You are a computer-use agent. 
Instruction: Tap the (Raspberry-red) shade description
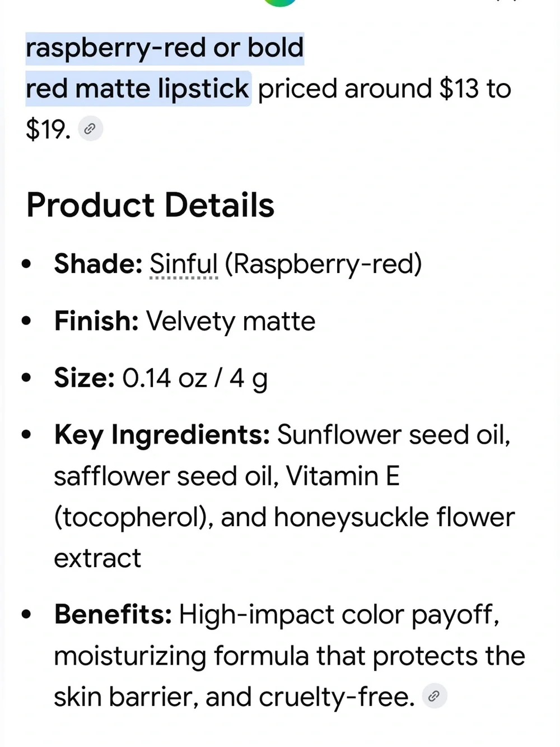[x=323, y=265]
